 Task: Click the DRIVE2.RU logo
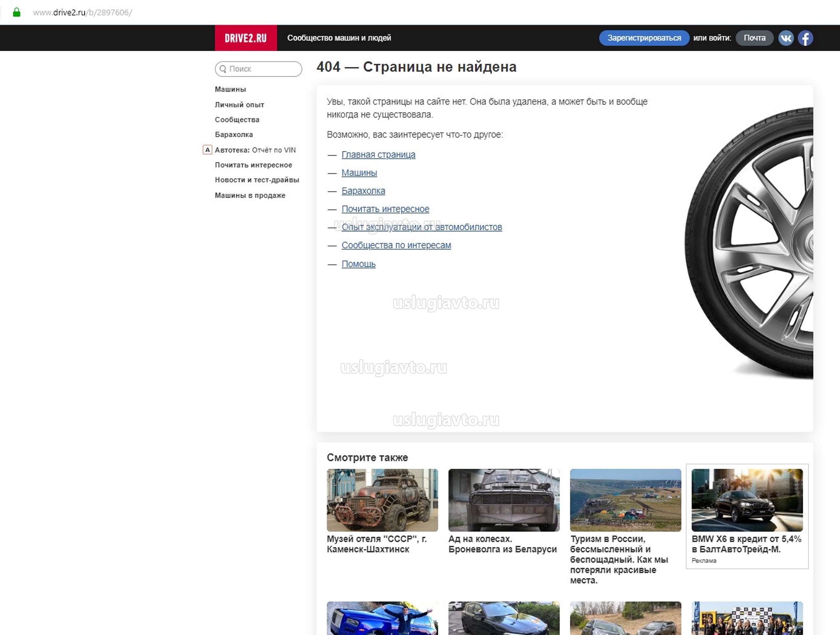(246, 38)
